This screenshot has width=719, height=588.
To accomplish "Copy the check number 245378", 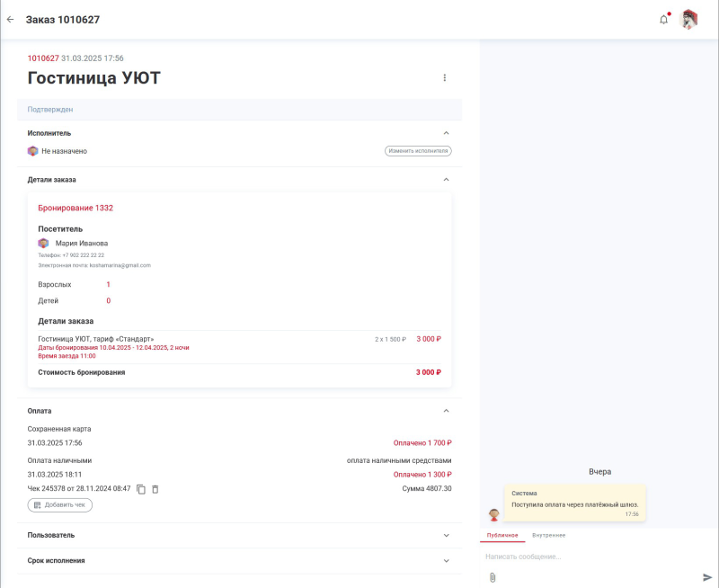I will click(x=141, y=490).
